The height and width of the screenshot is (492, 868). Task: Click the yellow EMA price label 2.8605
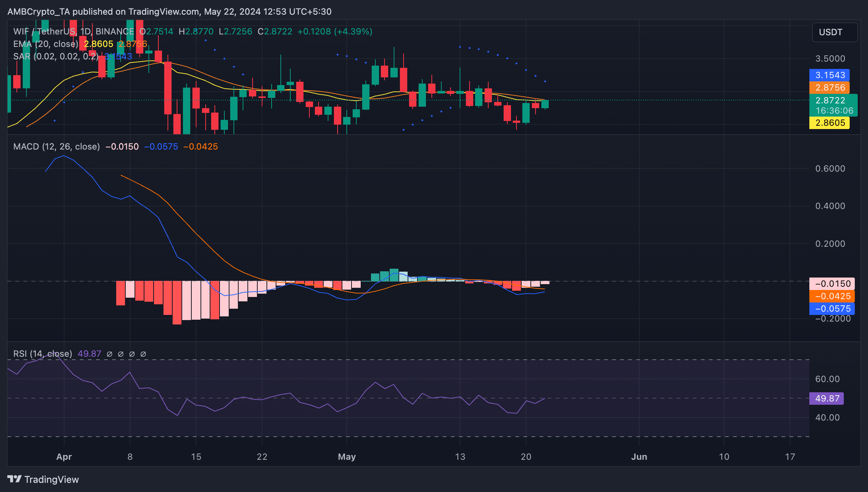pos(829,123)
